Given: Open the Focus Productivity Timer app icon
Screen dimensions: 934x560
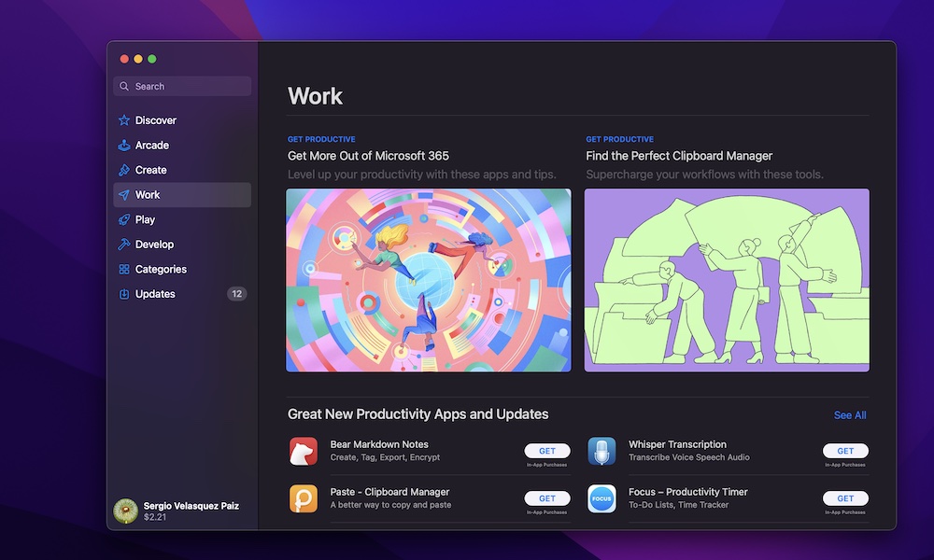Looking at the screenshot, I should (601, 498).
